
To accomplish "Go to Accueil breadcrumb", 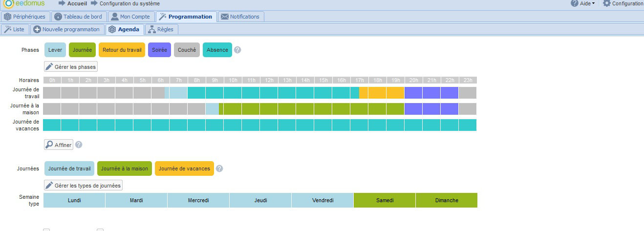I will tap(77, 3).
